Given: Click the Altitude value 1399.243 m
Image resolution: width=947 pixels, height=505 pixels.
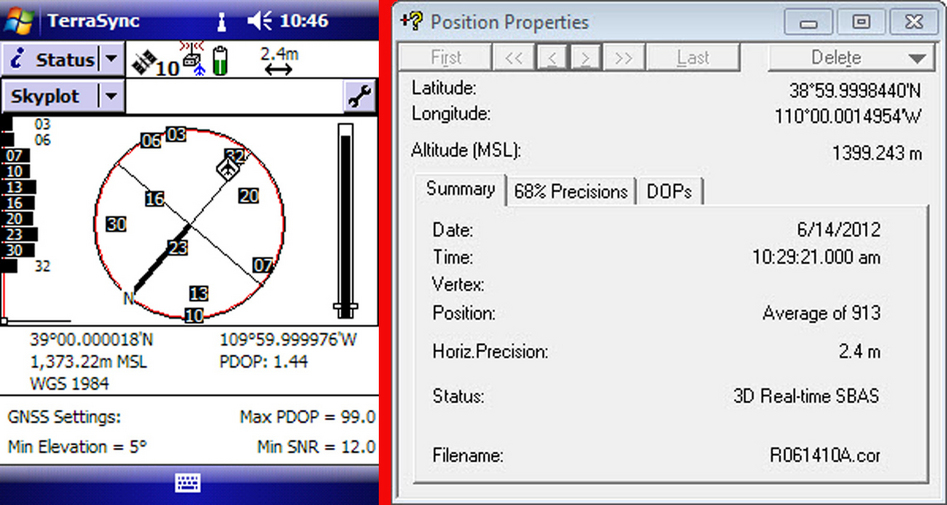Looking at the screenshot, I should (878, 153).
